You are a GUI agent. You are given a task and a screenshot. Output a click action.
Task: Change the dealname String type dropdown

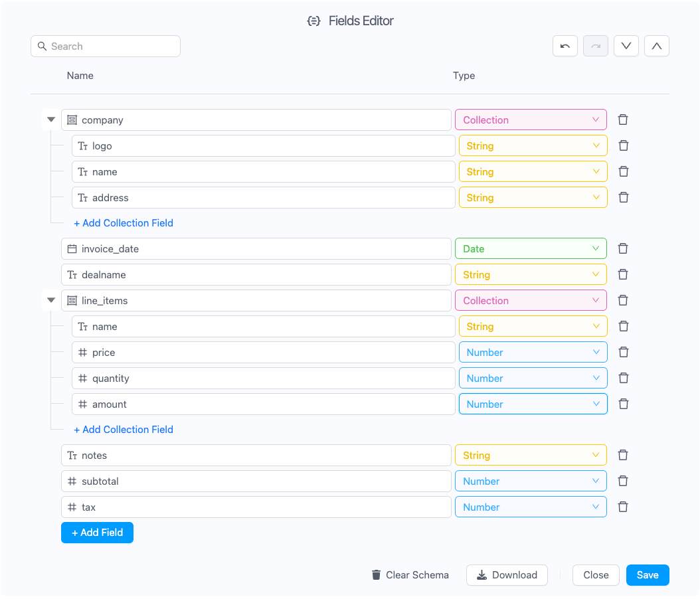click(530, 275)
